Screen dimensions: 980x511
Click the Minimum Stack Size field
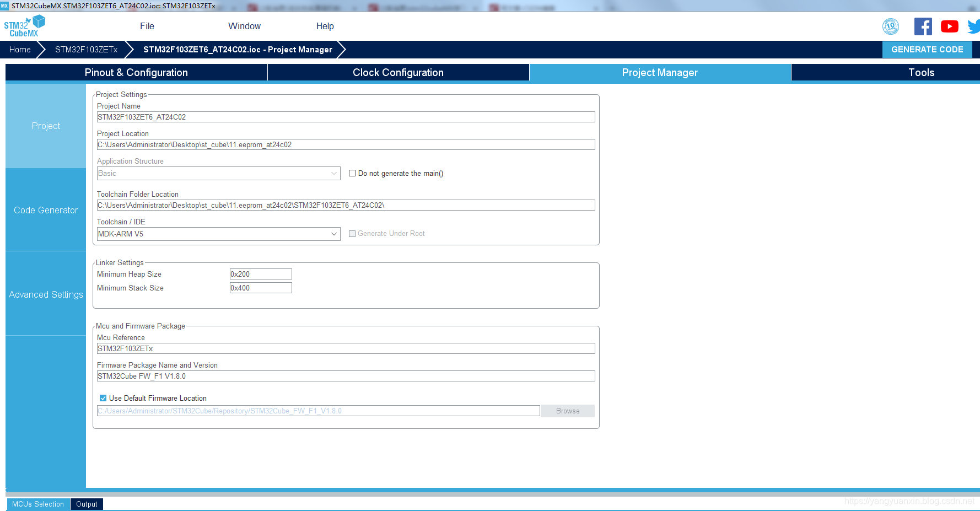(261, 288)
